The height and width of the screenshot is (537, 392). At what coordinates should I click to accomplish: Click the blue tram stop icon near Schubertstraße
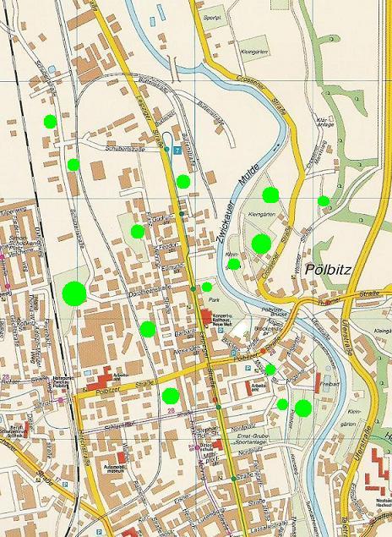pyautogui.click(x=177, y=150)
